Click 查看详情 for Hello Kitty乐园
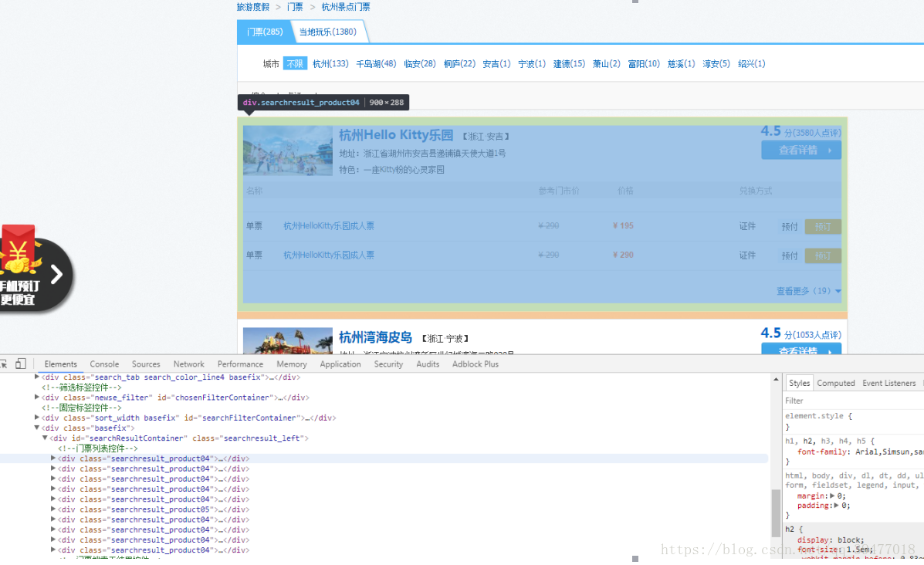 (x=801, y=151)
